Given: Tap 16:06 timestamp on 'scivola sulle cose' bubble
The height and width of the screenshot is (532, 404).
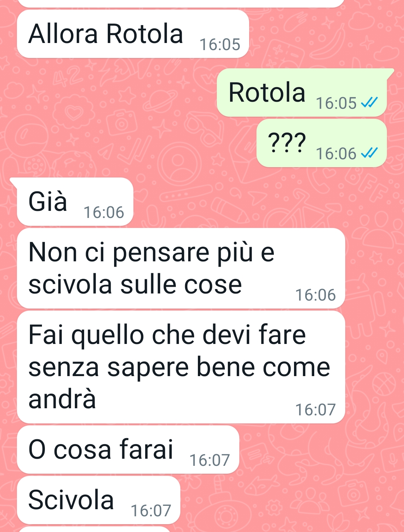Looking at the screenshot, I should click(x=316, y=295).
